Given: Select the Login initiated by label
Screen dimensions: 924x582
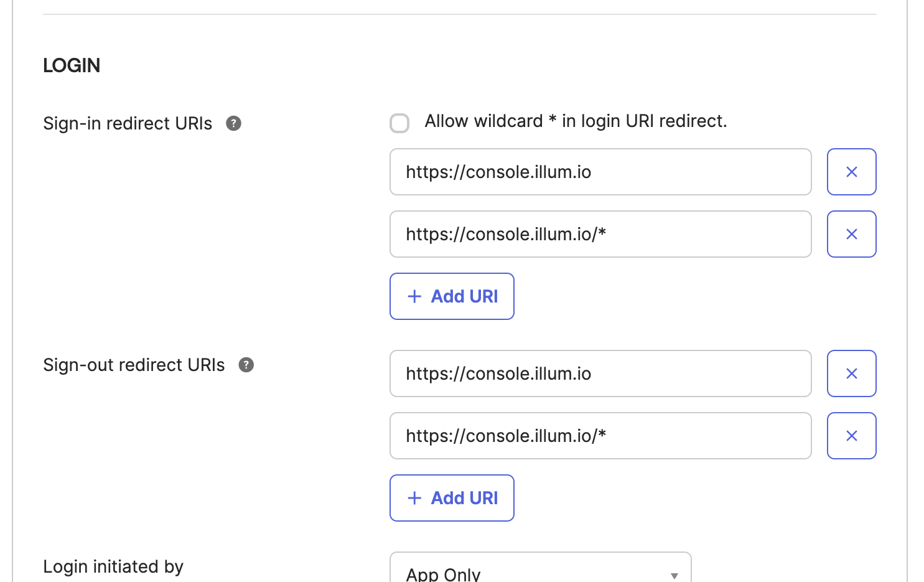Looking at the screenshot, I should (113, 566).
